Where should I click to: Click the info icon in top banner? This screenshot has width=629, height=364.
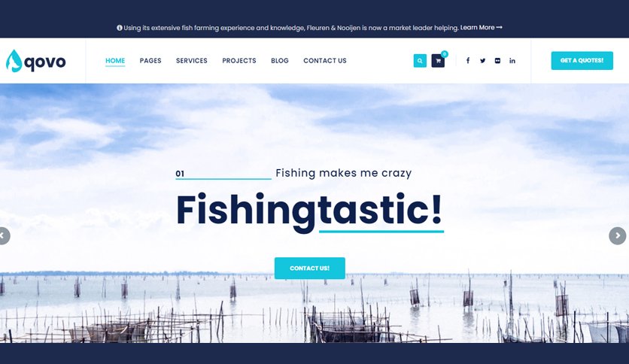click(x=120, y=28)
